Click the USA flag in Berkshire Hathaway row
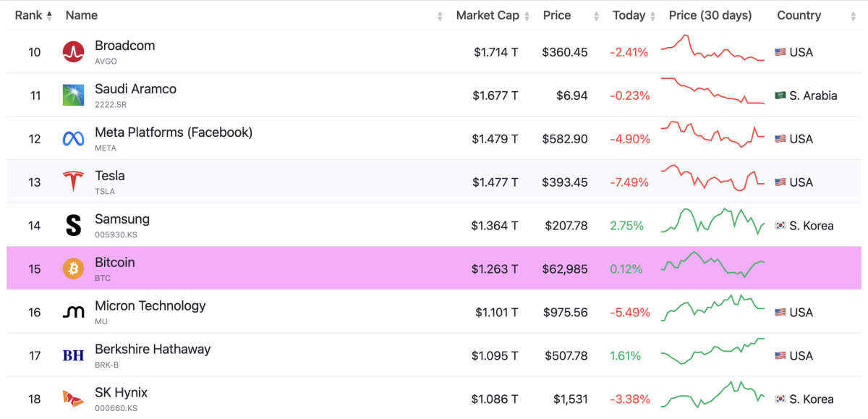The width and height of the screenshot is (868, 419). coord(780,356)
